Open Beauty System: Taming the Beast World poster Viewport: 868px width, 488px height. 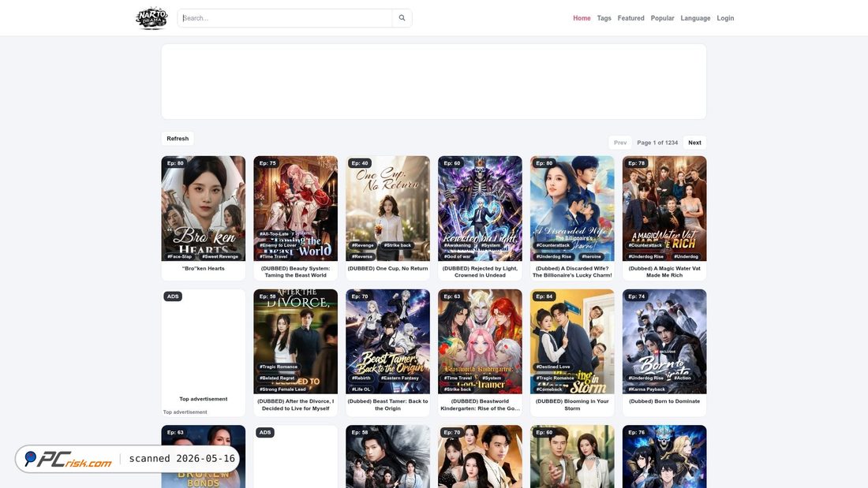tap(296, 208)
